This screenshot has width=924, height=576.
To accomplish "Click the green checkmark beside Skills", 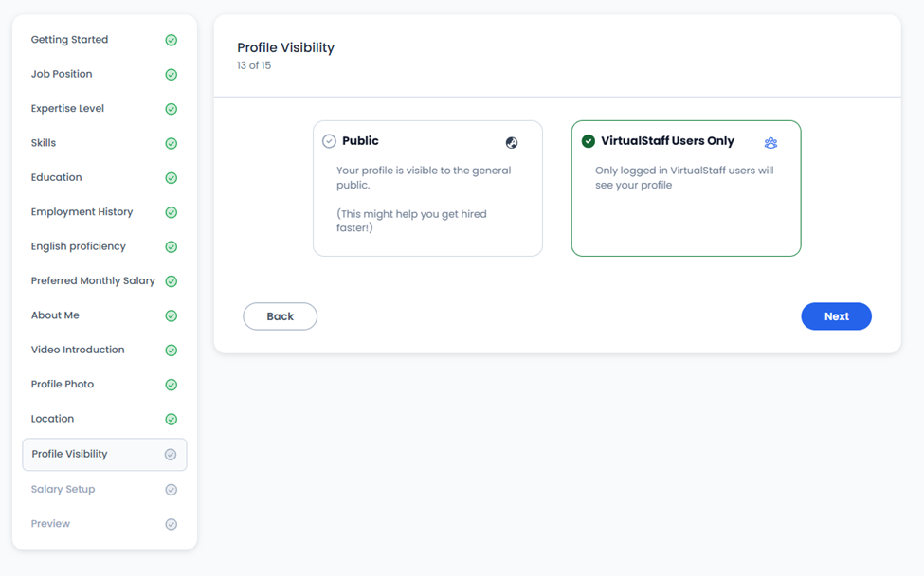I will pyautogui.click(x=171, y=143).
